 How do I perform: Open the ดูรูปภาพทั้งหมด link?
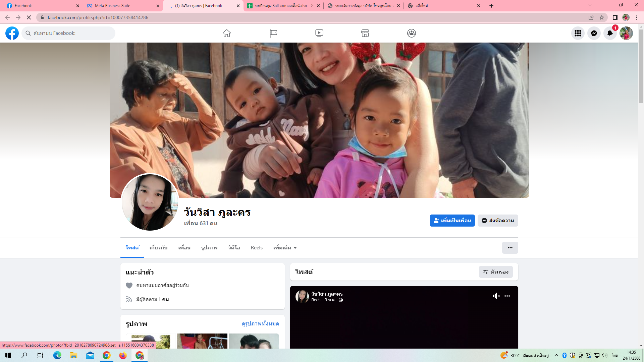(260, 323)
